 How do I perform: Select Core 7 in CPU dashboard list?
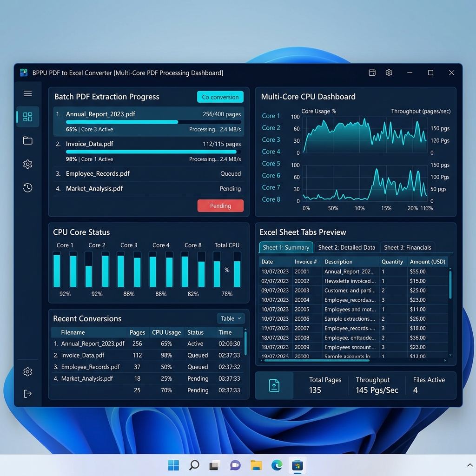point(271,187)
